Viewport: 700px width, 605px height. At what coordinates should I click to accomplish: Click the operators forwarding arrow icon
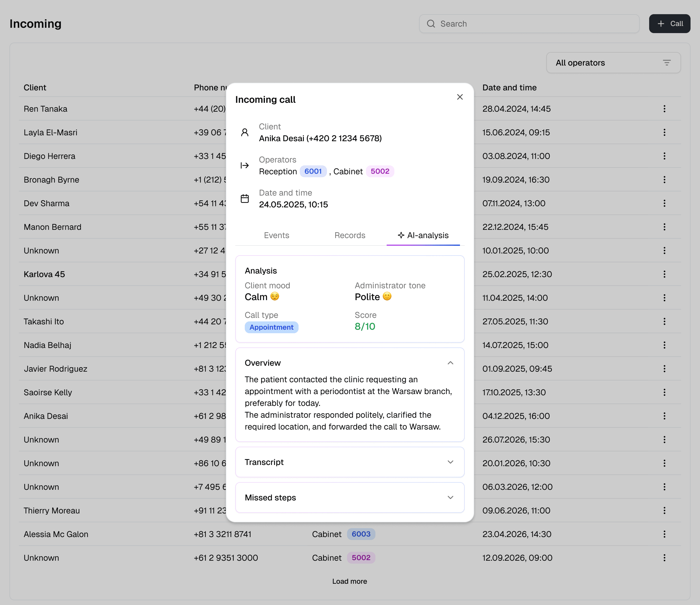pos(245,165)
